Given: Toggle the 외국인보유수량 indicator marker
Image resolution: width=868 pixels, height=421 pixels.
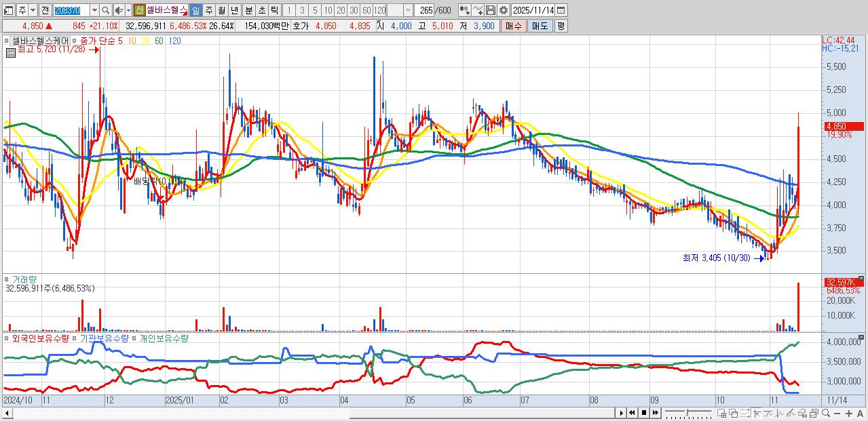Looking at the screenshot, I should point(7,338).
